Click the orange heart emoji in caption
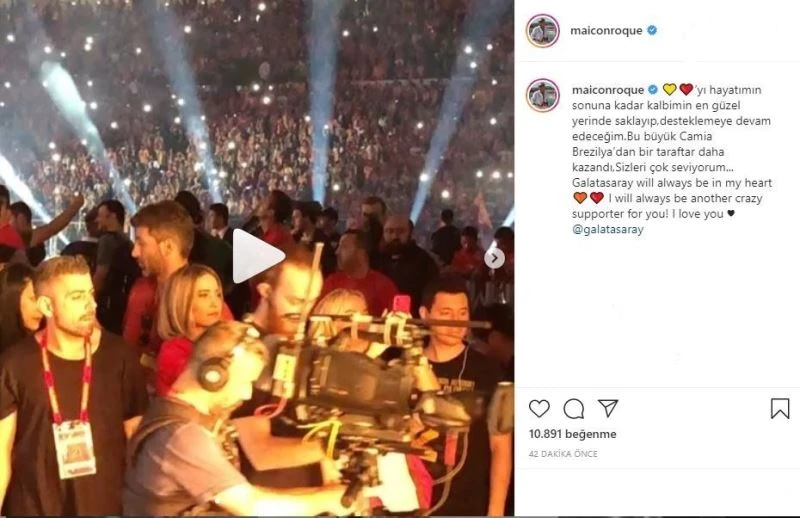Image resolution: width=800 pixels, height=518 pixels. coord(580,198)
